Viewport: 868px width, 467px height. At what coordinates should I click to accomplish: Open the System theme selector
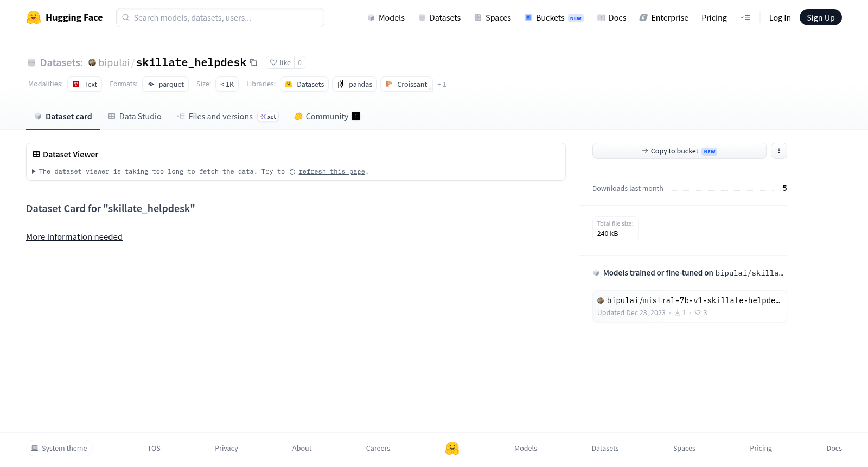coord(59,448)
